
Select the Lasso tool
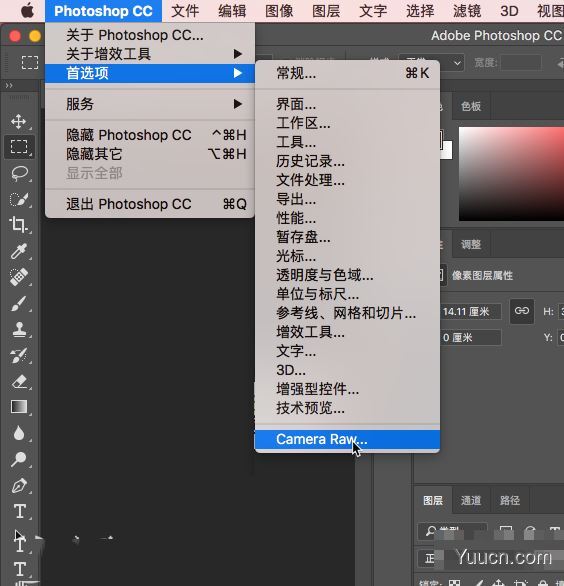coord(19,174)
